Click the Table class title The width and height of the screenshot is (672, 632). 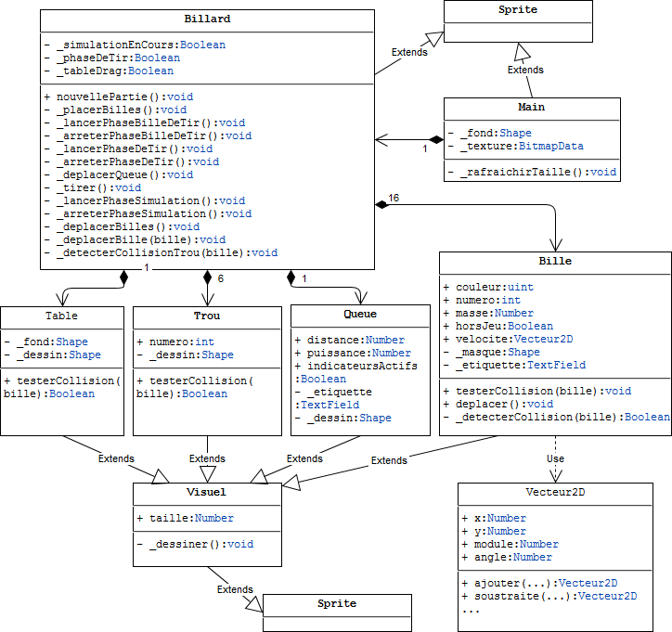[x=61, y=316]
